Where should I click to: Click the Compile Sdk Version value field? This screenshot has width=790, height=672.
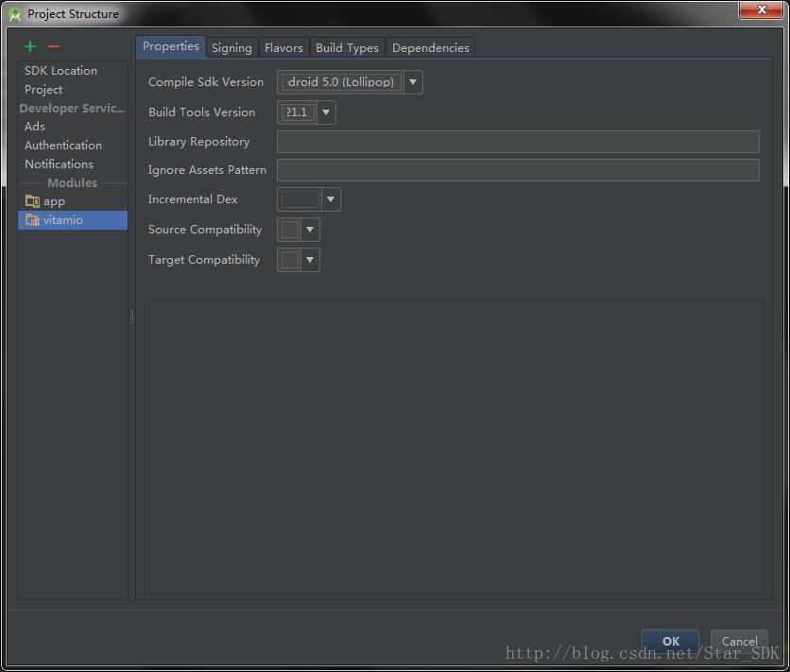click(x=341, y=82)
